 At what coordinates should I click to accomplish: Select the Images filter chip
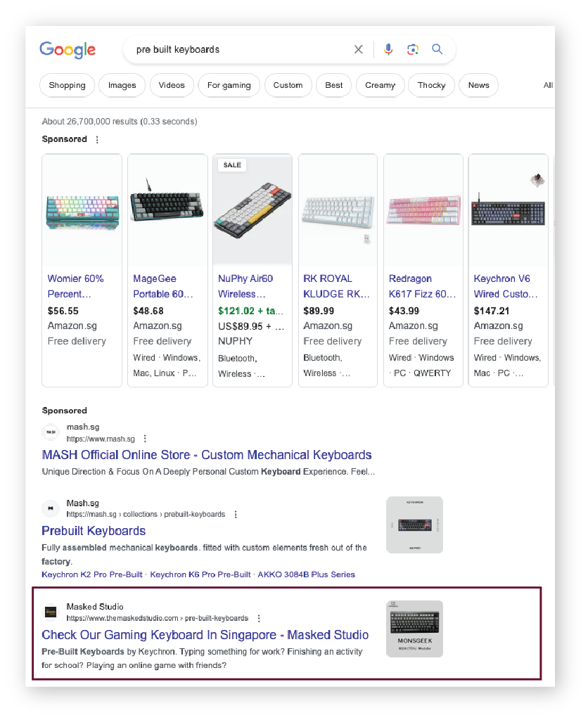[122, 85]
